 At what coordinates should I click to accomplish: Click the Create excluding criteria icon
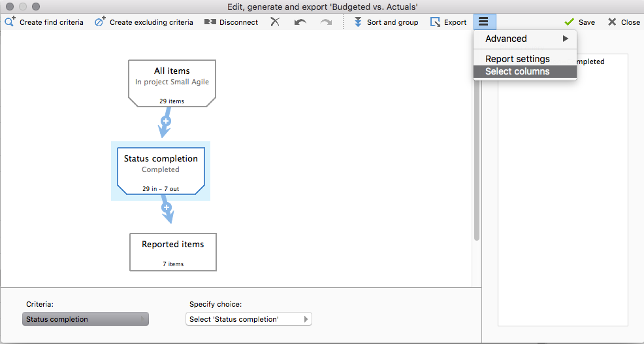[100, 22]
